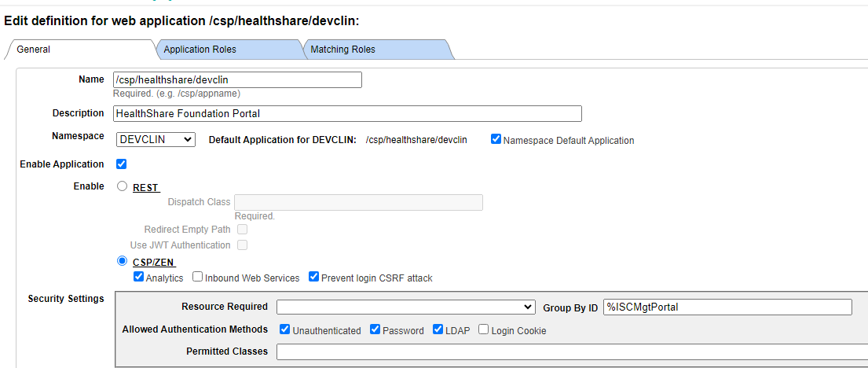Click the 'Security Settings' label
Image resolution: width=868 pixels, height=368 pixels.
(x=66, y=299)
